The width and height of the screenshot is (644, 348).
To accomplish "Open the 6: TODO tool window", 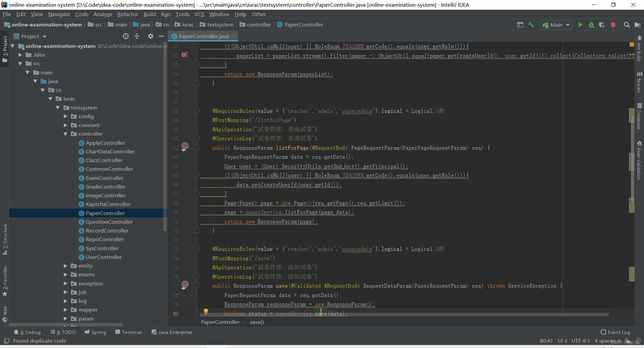I will pos(63,332).
